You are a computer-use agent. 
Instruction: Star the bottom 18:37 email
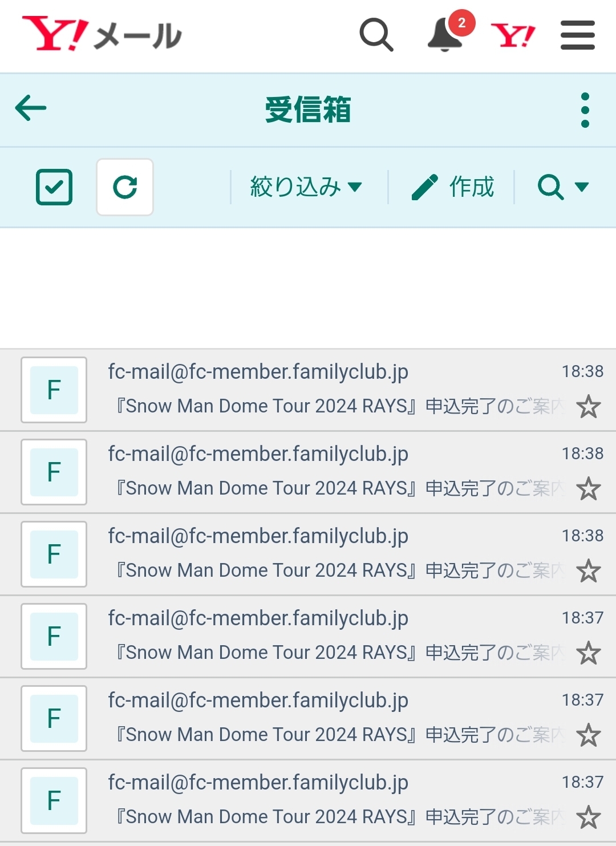[588, 817]
